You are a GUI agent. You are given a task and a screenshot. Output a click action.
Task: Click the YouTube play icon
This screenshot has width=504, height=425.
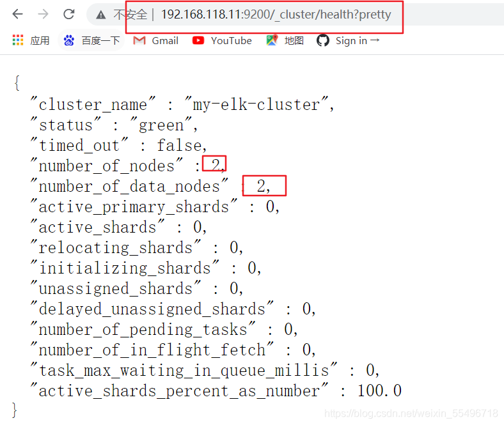[198, 40]
